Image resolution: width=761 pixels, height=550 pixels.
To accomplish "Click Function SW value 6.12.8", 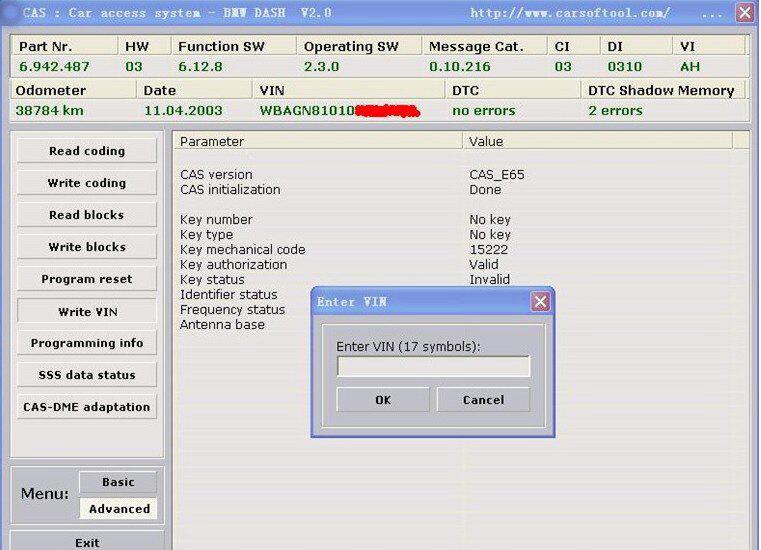I will click(200, 67).
